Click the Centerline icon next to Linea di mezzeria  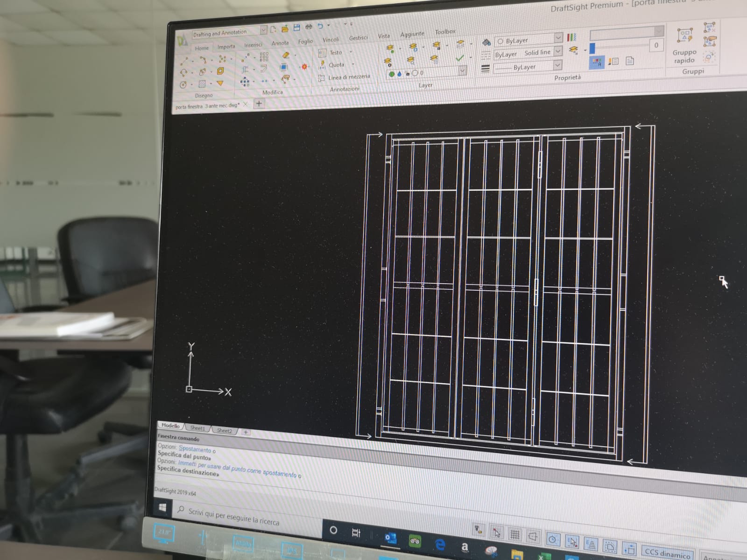pos(321,79)
